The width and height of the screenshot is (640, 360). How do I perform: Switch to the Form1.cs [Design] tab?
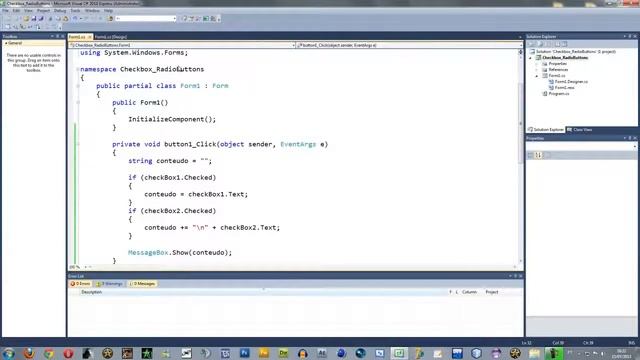click(x=111, y=37)
